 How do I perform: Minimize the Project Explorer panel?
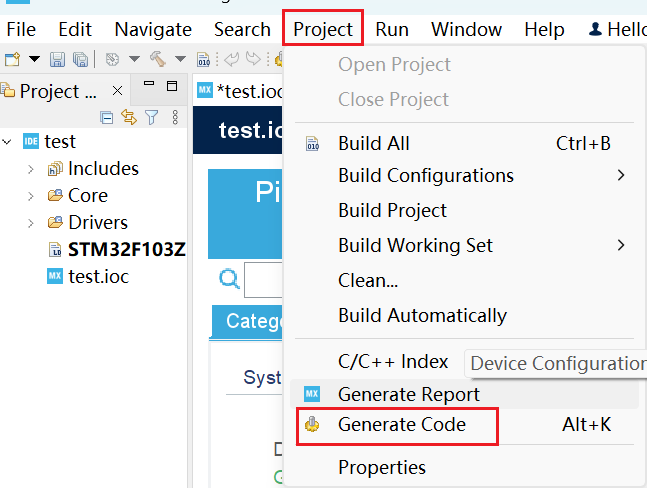click(x=149, y=83)
